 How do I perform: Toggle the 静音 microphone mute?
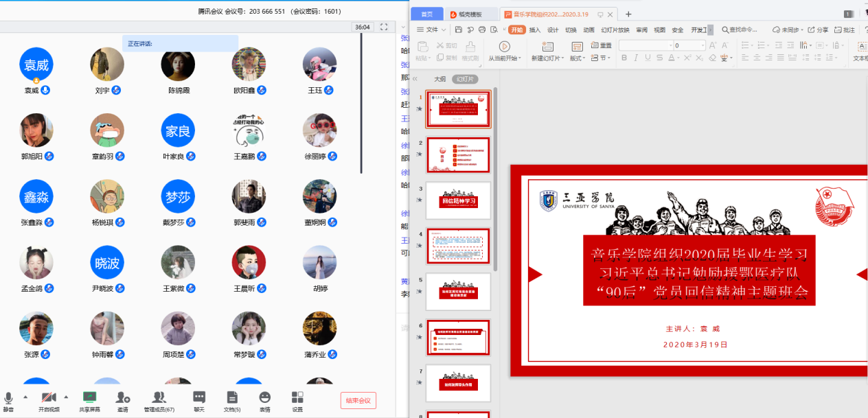point(9,399)
